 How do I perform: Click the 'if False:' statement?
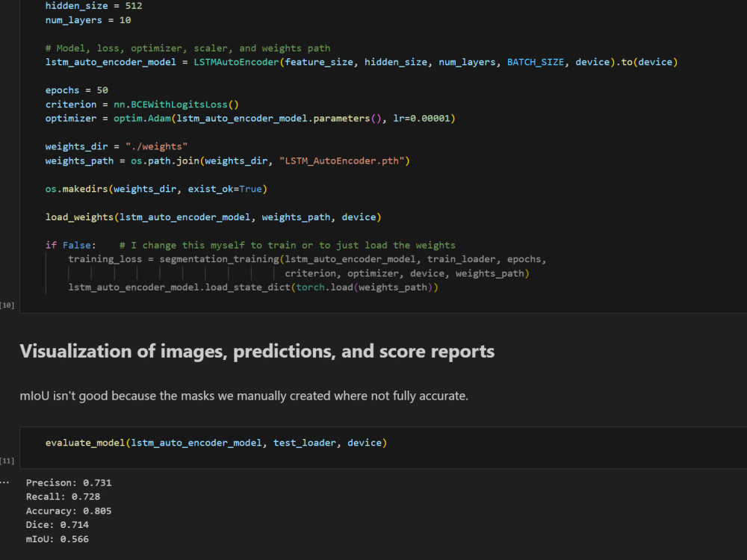click(x=70, y=245)
